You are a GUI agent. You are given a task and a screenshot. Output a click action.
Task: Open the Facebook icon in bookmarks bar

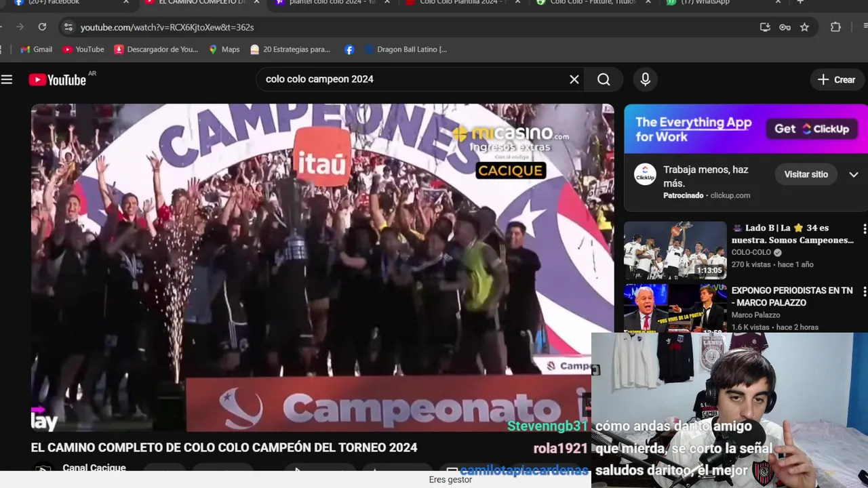(x=349, y=49)
